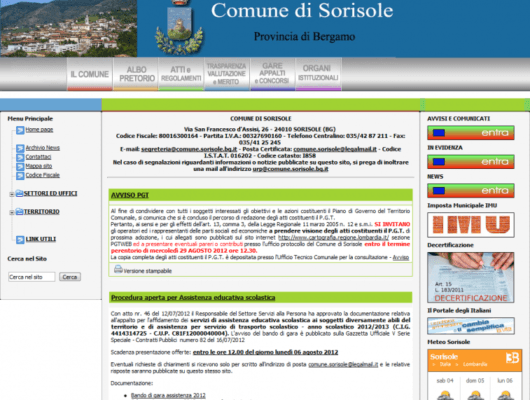The image size is (530, 400).
Task: Click entra button under AVVISI E COMUNICATI
Action: 471,133
